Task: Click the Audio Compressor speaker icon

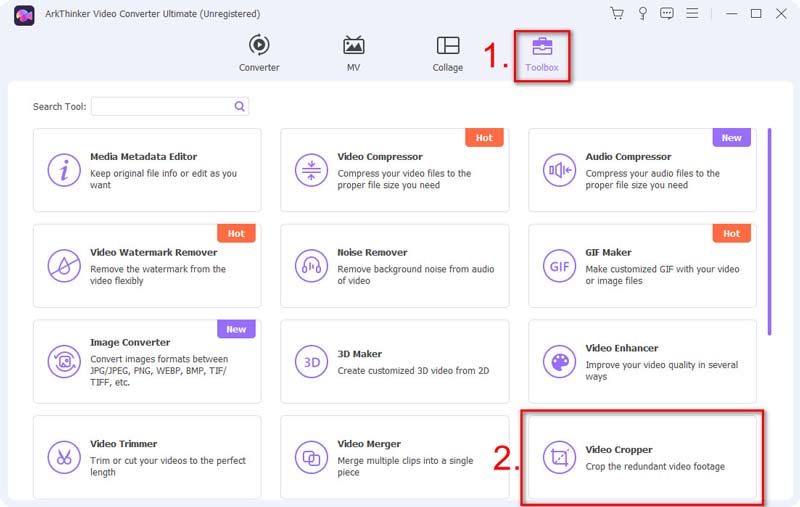Action: click(559, 170)
